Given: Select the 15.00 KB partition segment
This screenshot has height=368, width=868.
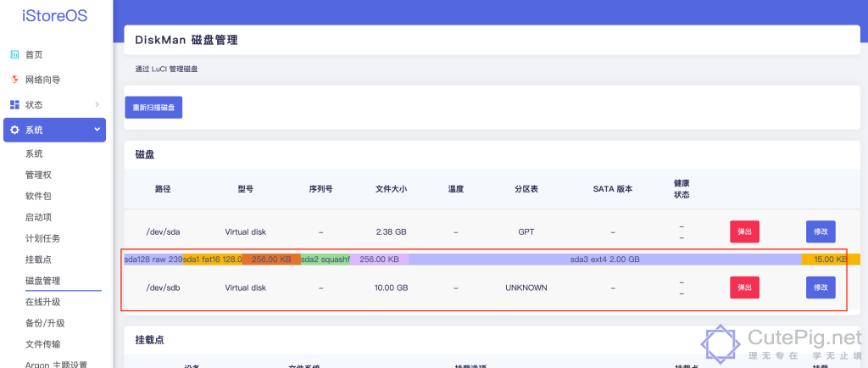Looking at the screenshot, I should click(x=831, y=259).
